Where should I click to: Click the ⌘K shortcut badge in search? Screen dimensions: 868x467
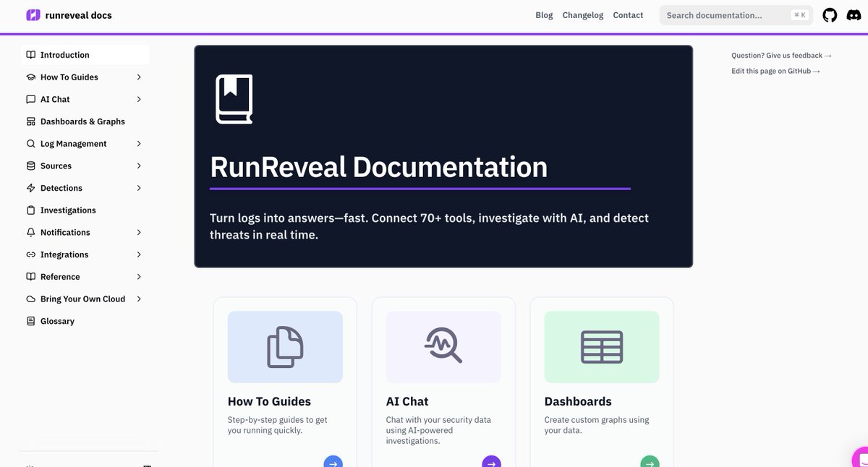coord(799,15)
